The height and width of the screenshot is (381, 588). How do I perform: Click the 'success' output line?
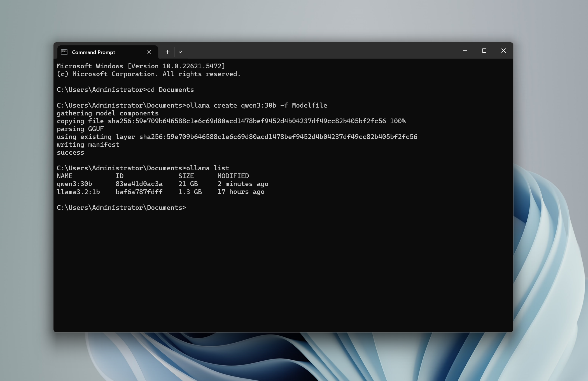(71, 152)
